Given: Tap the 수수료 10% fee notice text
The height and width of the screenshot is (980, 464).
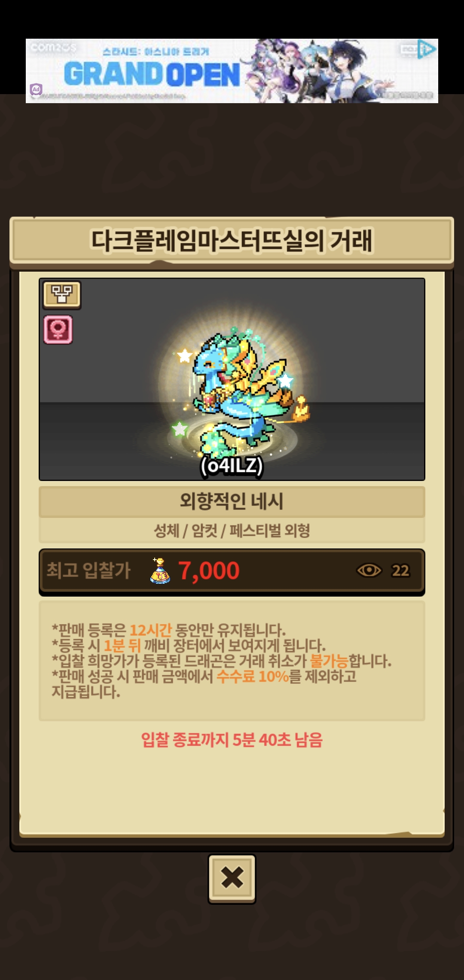Looking at the screenshot, I should (252, 677).
